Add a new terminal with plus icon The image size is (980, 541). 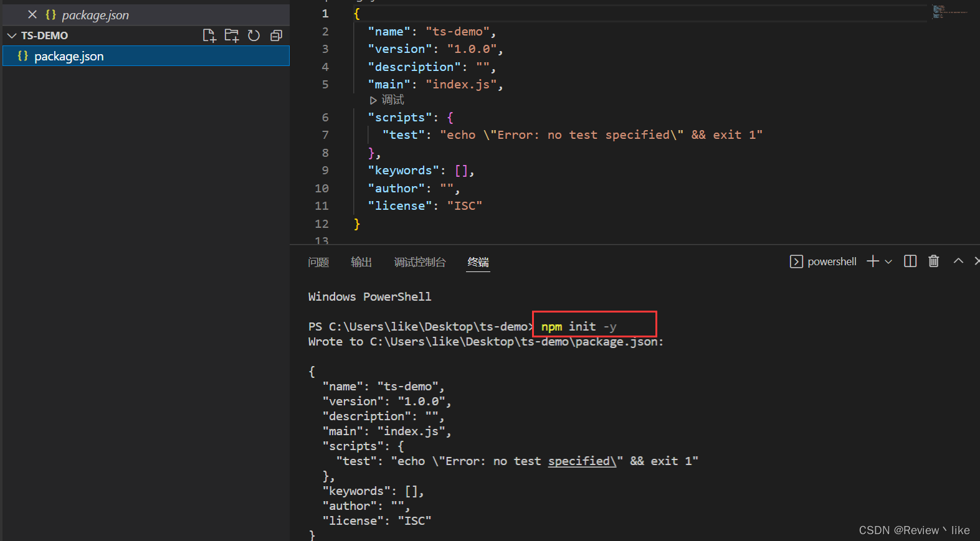(873, 261)
